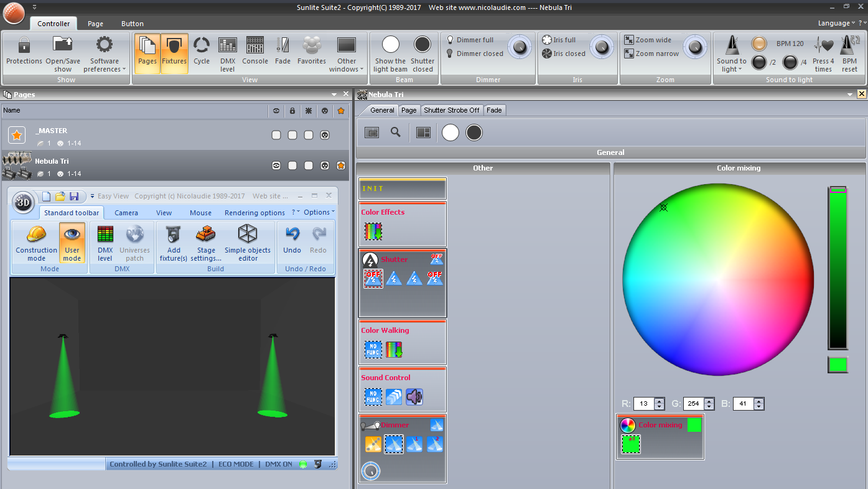Toggle third checkbox on _MASTER row
This screenshot has width=868, height=489.
pos(309,135)
